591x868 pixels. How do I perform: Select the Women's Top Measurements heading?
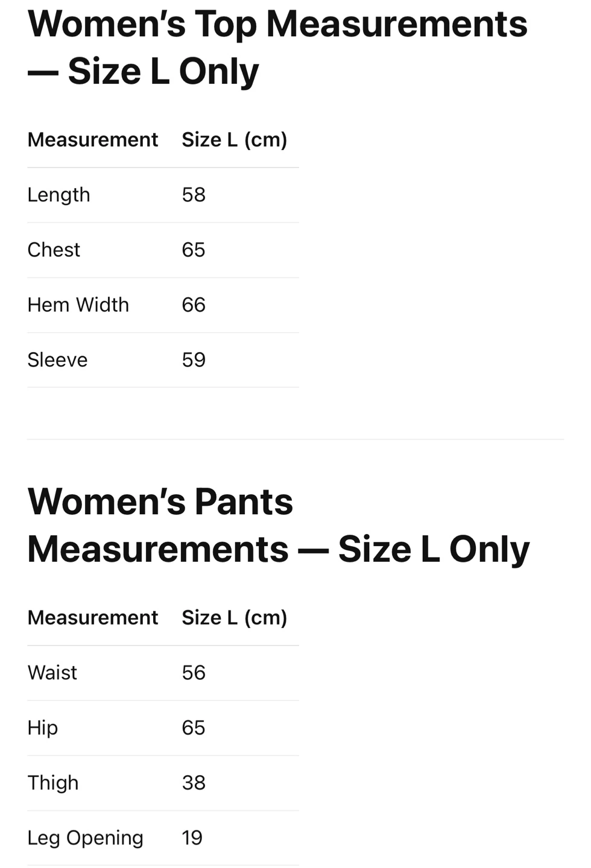pos(277,48)
